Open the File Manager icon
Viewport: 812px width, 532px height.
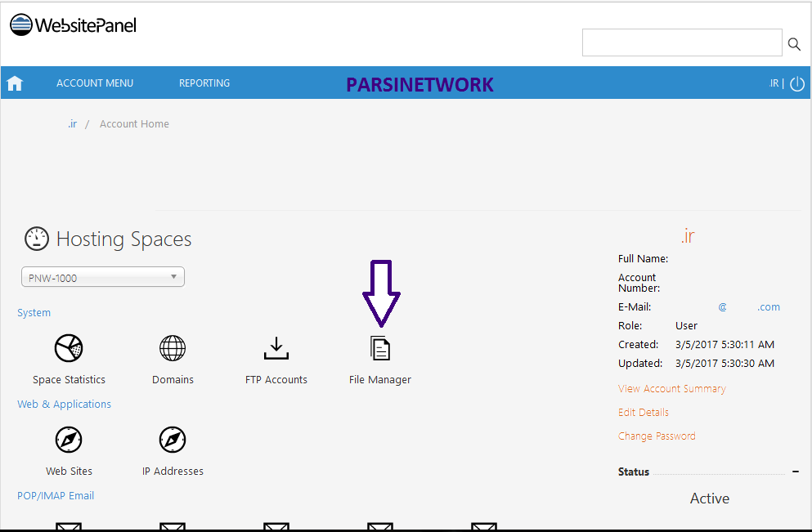coord(380,349)
